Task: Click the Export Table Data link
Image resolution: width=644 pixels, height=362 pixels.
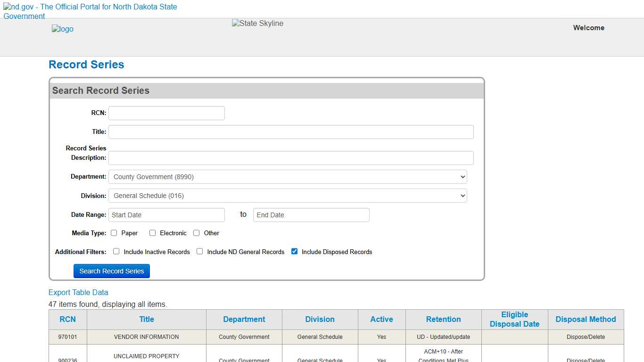Action: pyautogui.click(x=78, y=292)
